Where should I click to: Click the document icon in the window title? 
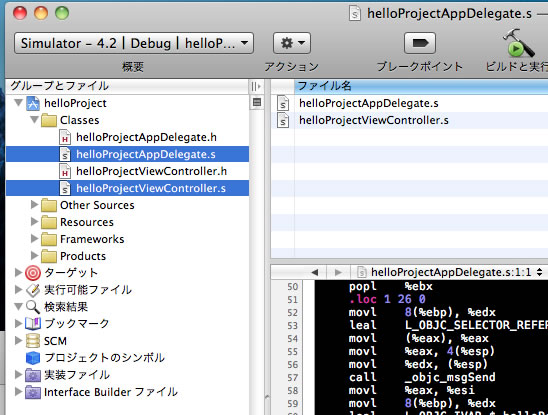click(355, 14)
